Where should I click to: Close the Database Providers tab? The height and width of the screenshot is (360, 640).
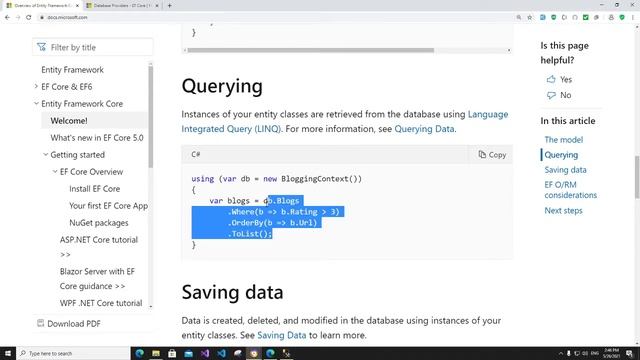click(x=157, y=6)
